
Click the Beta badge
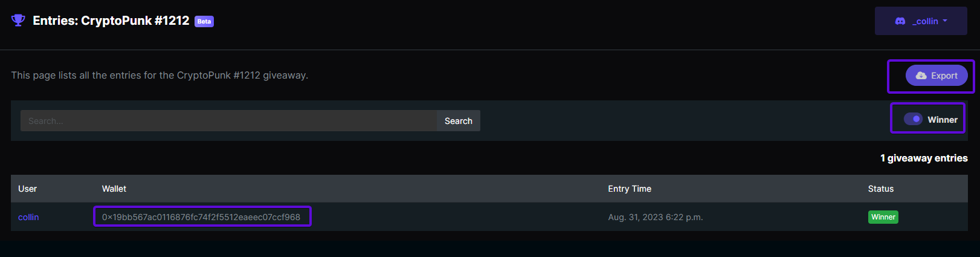click(204, 21)
